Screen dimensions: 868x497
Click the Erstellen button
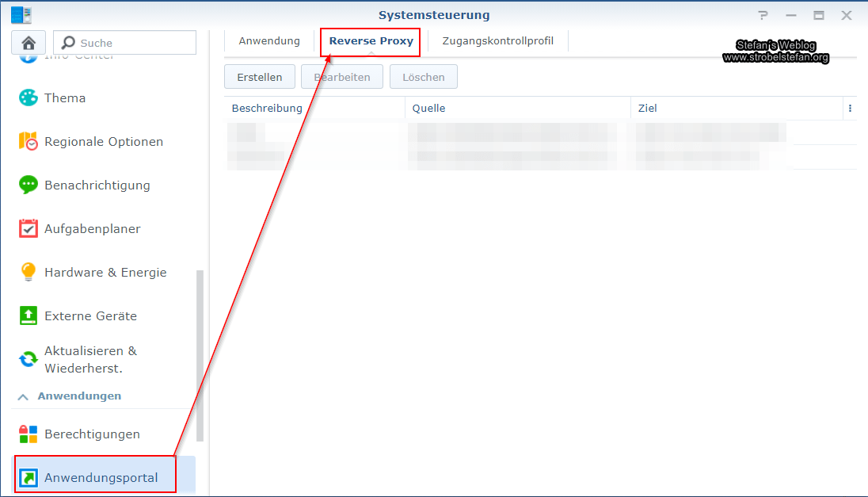point(259,76)
